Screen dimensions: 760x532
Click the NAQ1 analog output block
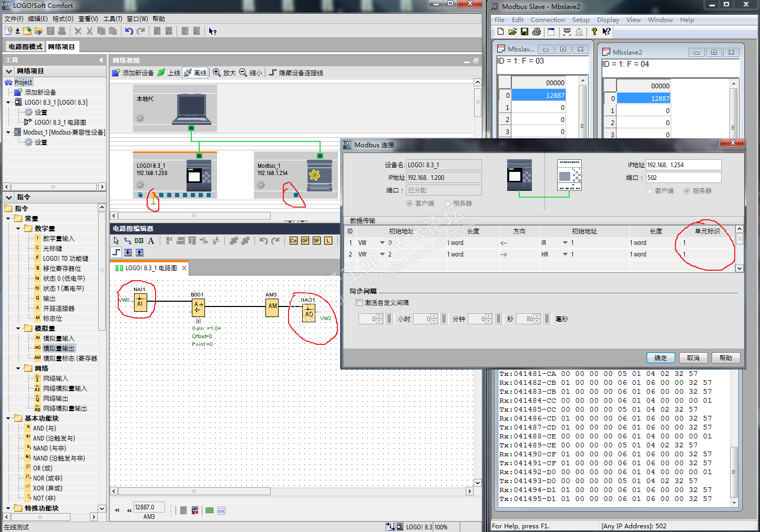point(309,312)
